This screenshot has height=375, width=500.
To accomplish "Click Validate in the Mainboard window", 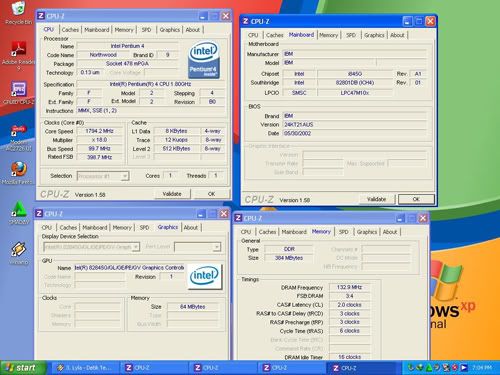I will click(376, 199).
